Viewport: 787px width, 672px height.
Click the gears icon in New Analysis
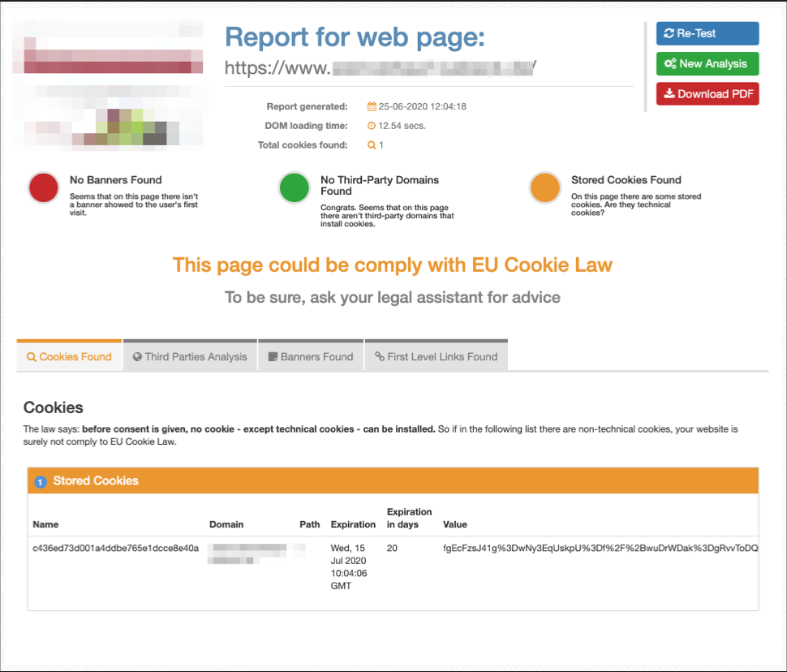point(670,64)
